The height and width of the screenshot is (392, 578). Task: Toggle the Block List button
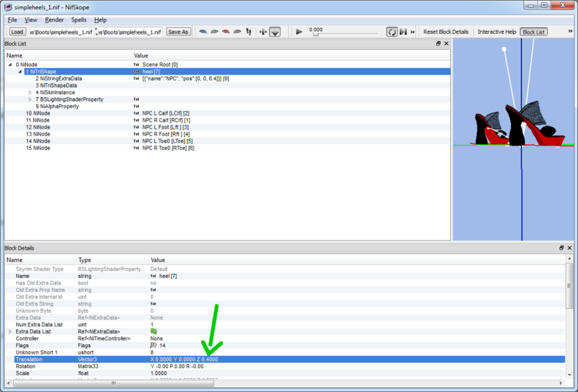click(533, 32)
